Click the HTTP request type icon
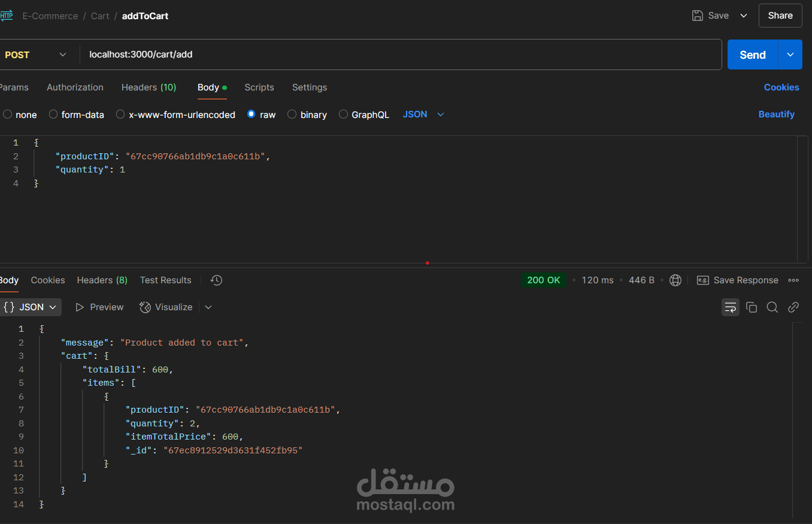This screenshot has width=812, height=524. (x=6, y=16)
